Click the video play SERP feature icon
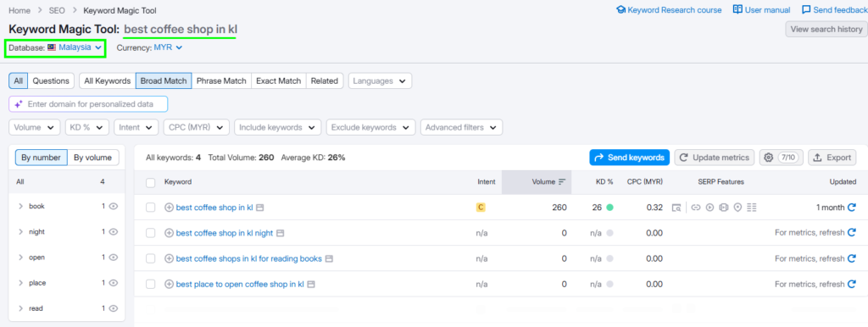868x327 pixels. (709, 208)
